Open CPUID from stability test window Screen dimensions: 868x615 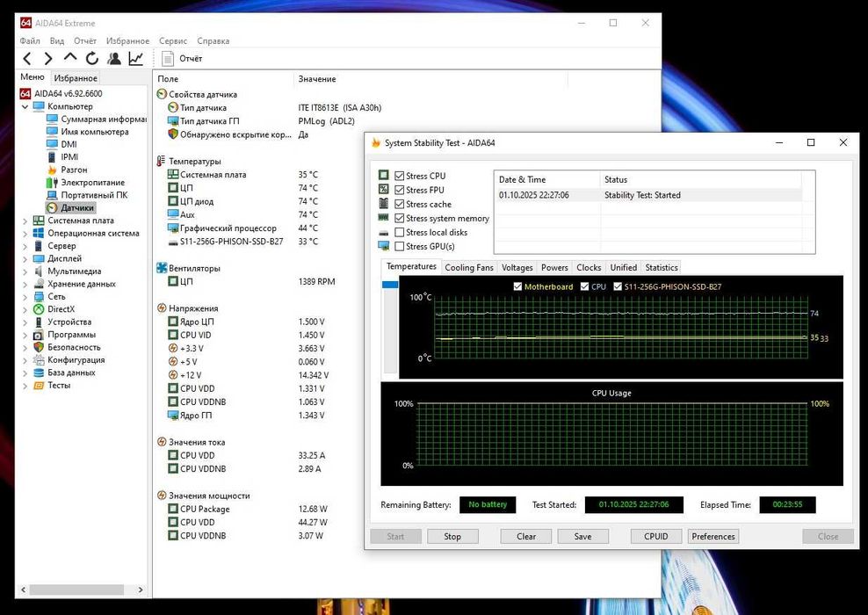pyautogui.click(x=656, y=537)
